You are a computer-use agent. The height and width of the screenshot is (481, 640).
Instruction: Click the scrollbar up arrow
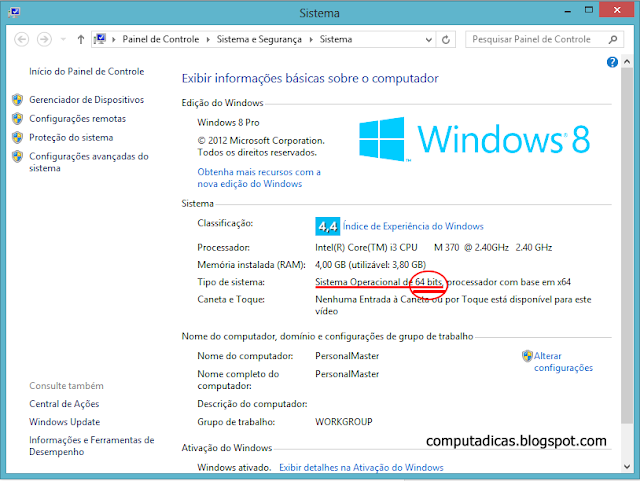point(627,62)
